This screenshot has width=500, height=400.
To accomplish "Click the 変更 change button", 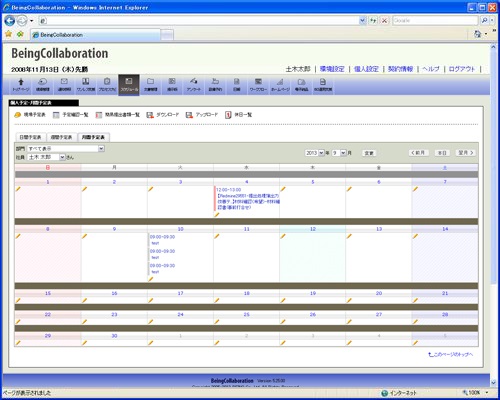I will (x=369, y=153).
